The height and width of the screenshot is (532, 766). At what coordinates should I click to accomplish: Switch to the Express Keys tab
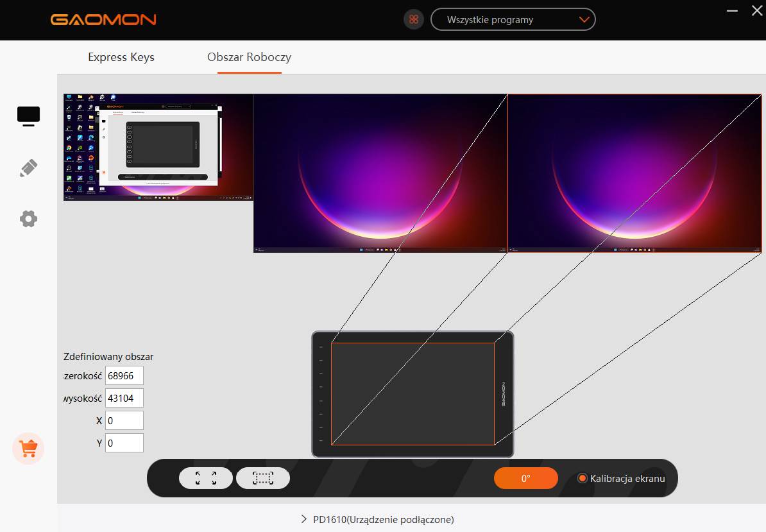121,57
